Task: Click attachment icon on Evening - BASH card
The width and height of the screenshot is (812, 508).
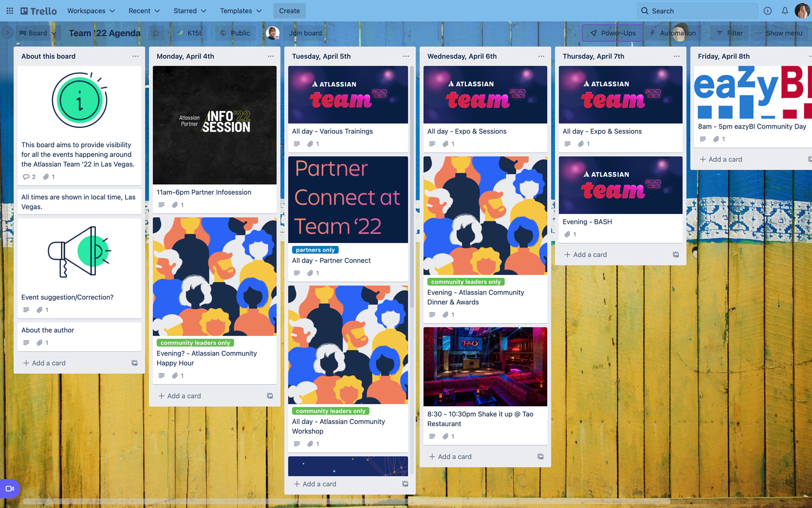Action: [x=567, y=235]
